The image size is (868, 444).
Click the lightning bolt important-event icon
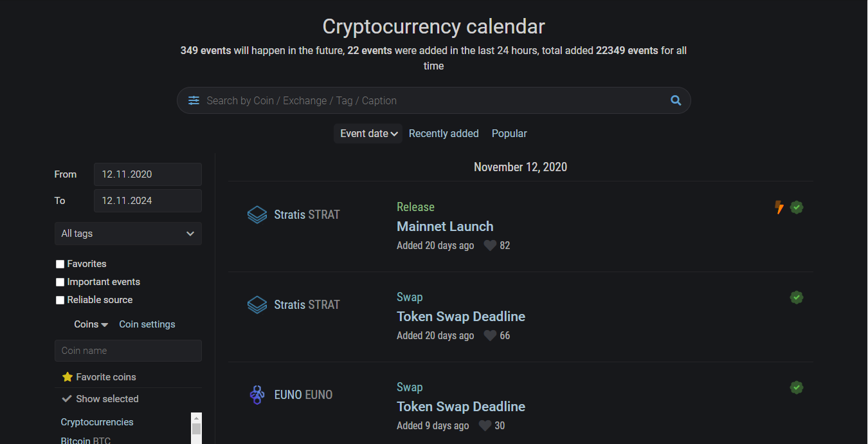pos(779,207)
